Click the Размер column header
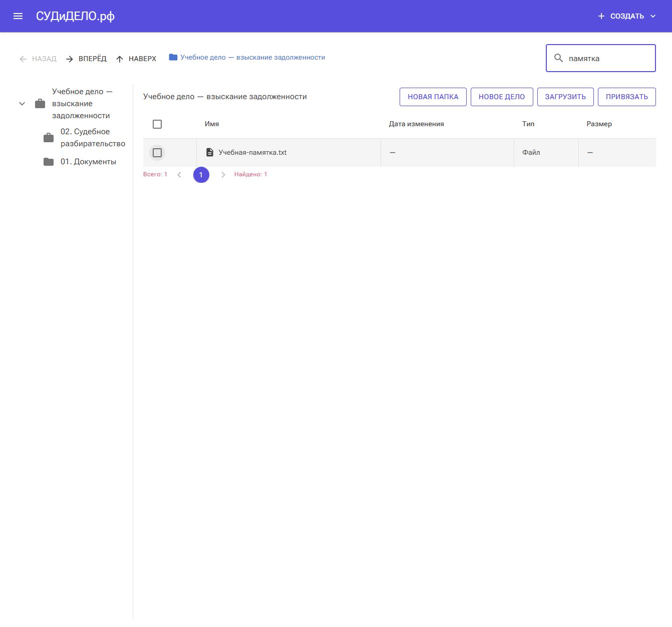 pyautogui.click(x=599, y=124)
